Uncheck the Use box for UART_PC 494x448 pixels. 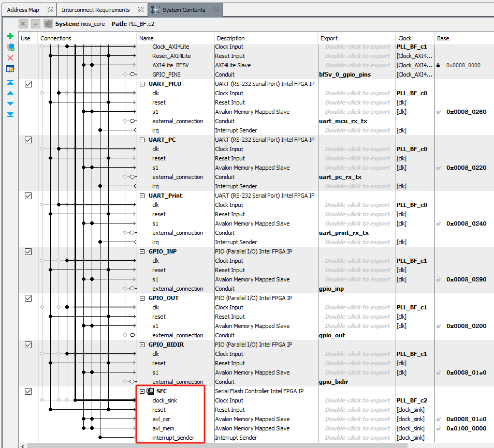click(x=28, y=140)
